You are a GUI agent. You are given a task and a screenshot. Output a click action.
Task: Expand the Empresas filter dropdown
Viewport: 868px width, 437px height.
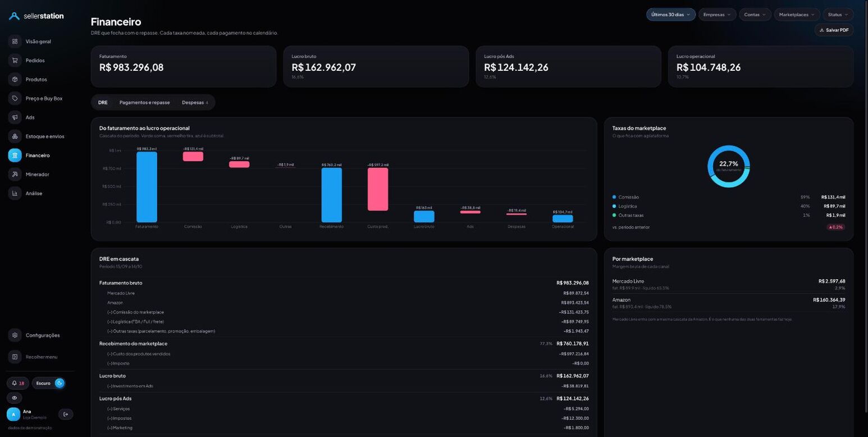[x=717, y=15]
